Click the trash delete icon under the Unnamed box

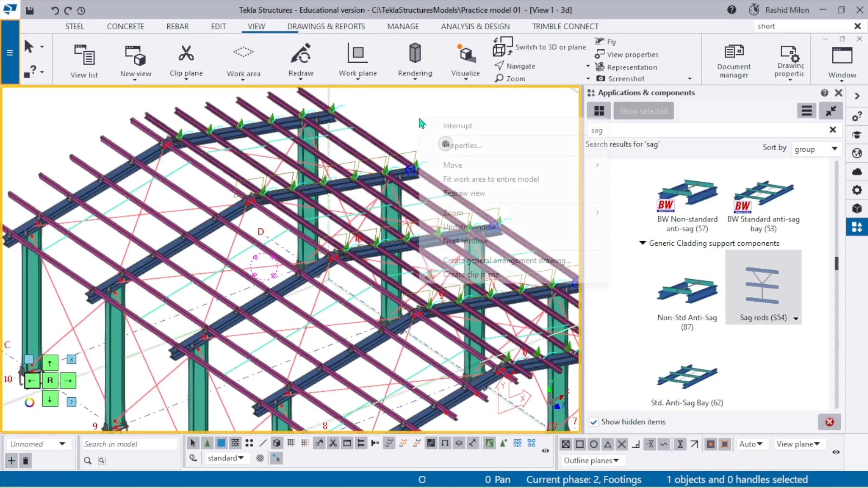(26, 460)
